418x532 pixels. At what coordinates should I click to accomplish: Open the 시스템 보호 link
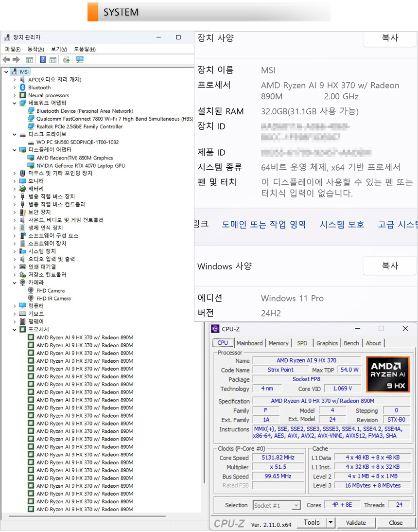tap(342, 224)
